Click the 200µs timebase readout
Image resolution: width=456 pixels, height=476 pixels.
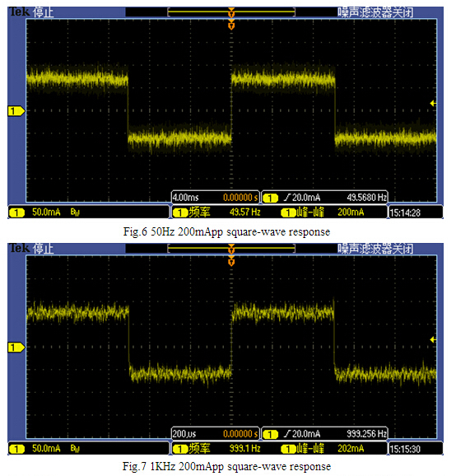pos(184,434)
